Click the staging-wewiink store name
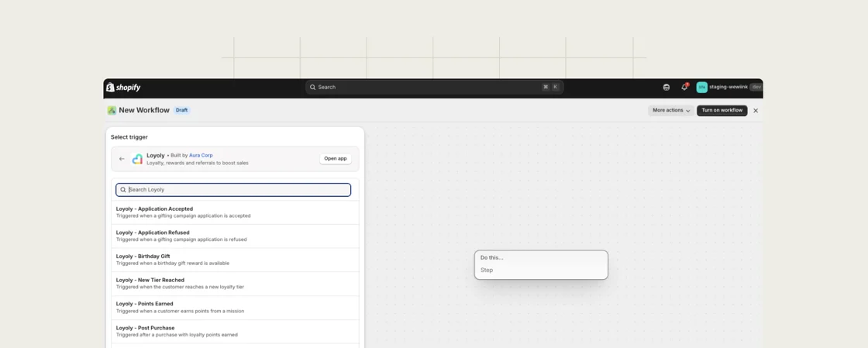The image size is (868, 348). tap(728, 87)
